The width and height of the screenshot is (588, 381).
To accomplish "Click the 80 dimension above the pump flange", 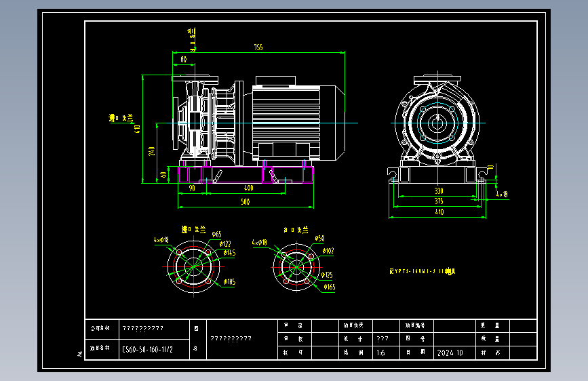I will click(183, 59).
